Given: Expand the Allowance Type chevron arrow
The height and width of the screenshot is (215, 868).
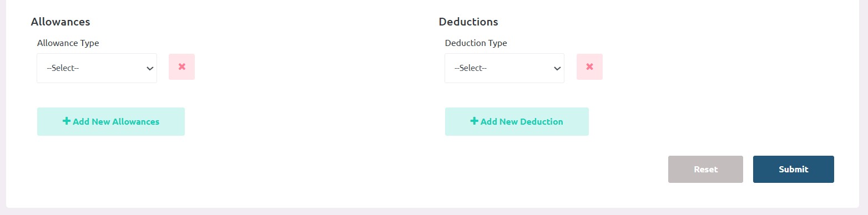Looking at the screenshot, I should pos(149,69).
